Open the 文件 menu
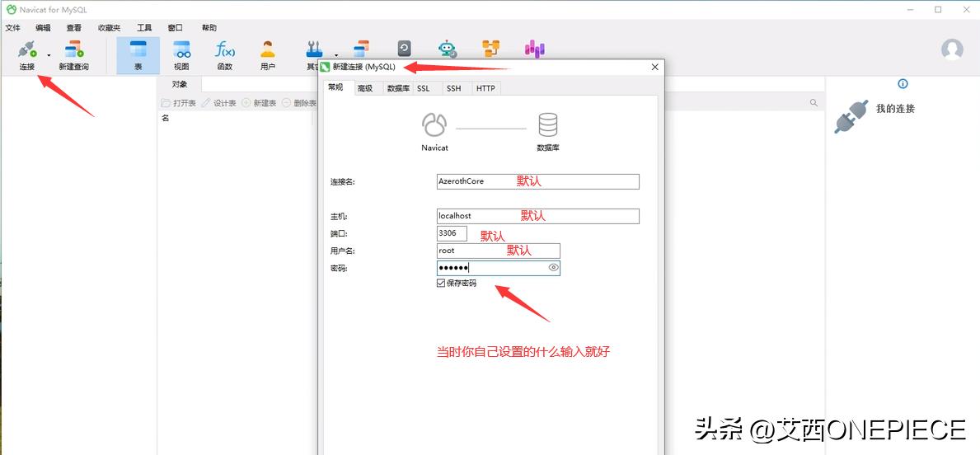Viewport: 980px width, 455px height. (x=13, y=28)
